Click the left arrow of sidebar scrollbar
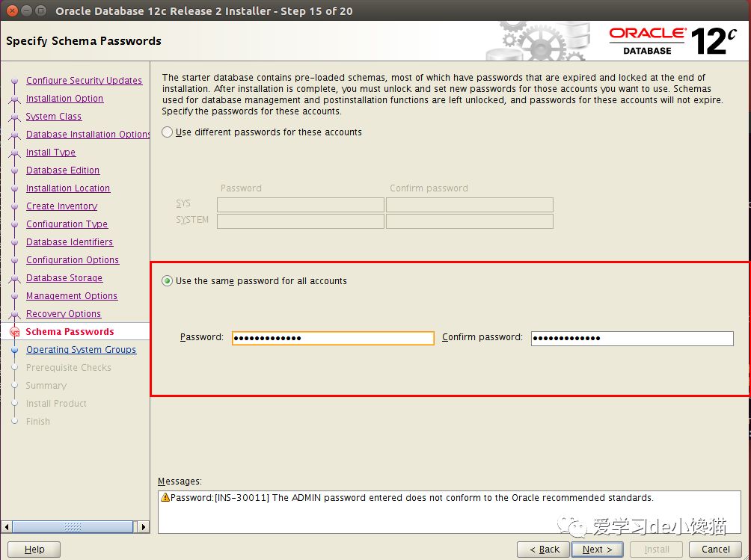This screenshot has height=560, width=751. pyautogui.click(x=7, y=527)
